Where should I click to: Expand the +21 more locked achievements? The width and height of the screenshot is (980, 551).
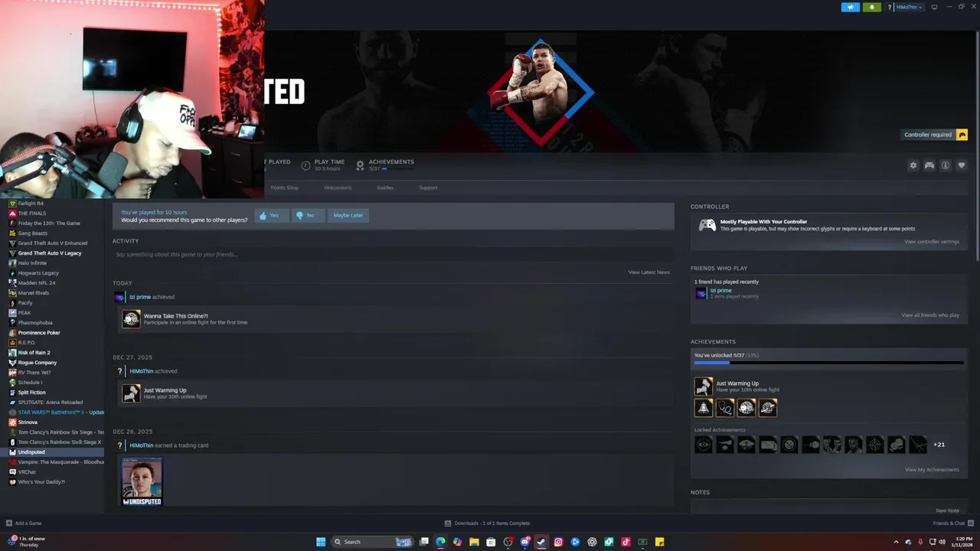pos(939,445)
